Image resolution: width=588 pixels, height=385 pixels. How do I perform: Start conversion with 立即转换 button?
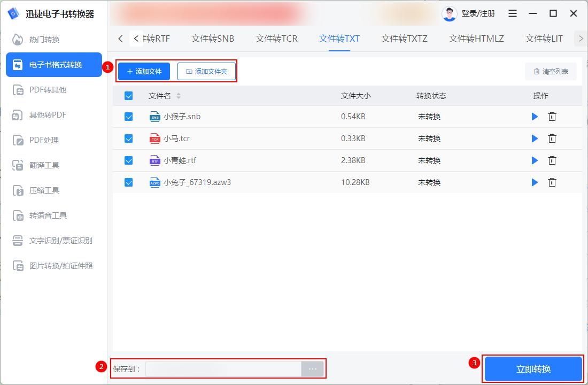point(533,369)
